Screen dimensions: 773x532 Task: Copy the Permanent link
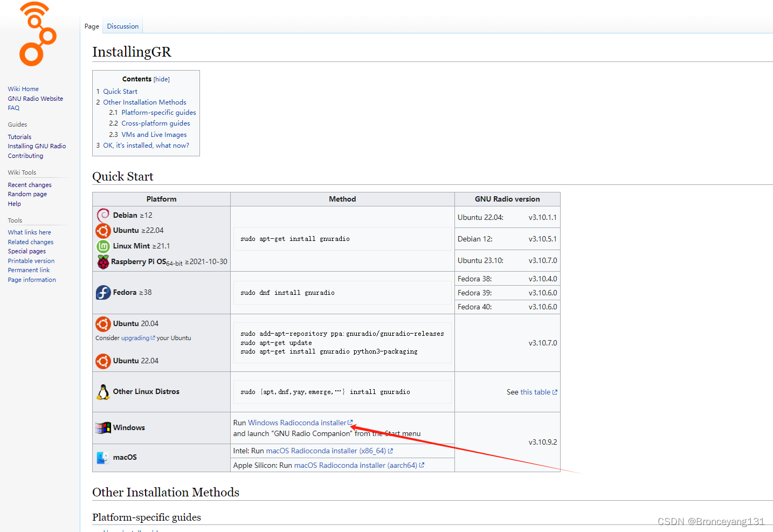pos(29,270)
